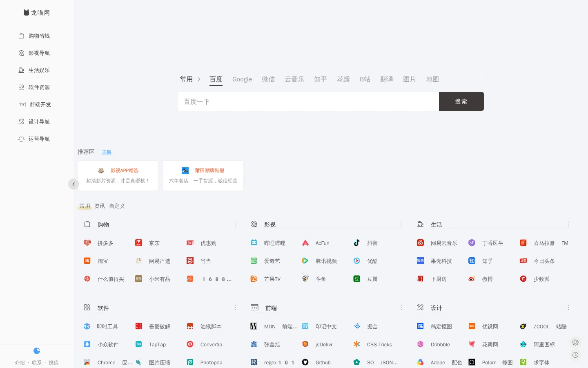588x368 pixels.
Task: Select 软件资源 in the sidebar
Action: pos(34,88)
